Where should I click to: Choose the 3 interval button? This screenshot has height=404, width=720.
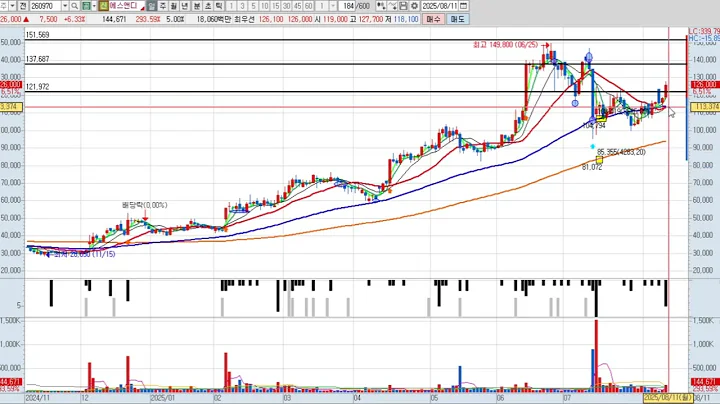point(242,6)
